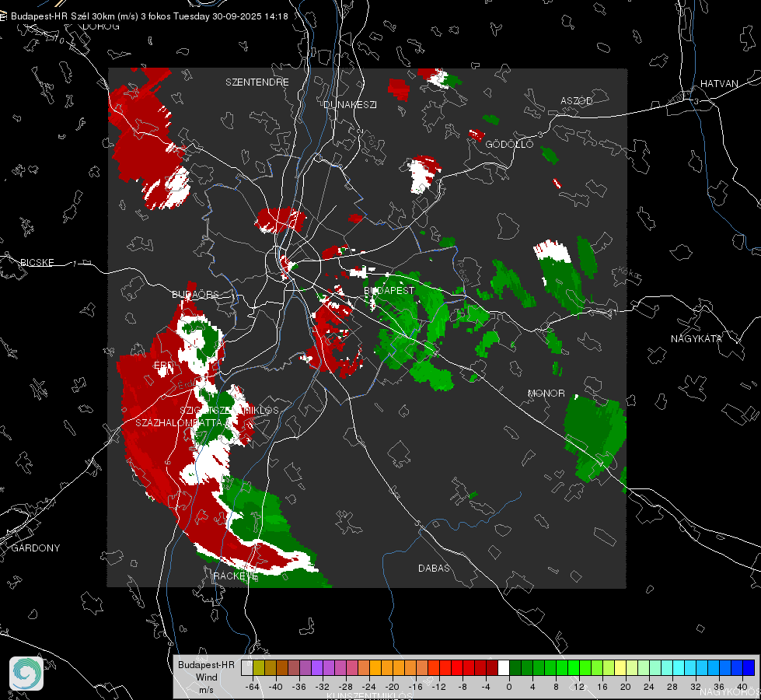This screenshot has height=700, width=761.
Task: Select the -40 legend value
Action: (275, 687)
